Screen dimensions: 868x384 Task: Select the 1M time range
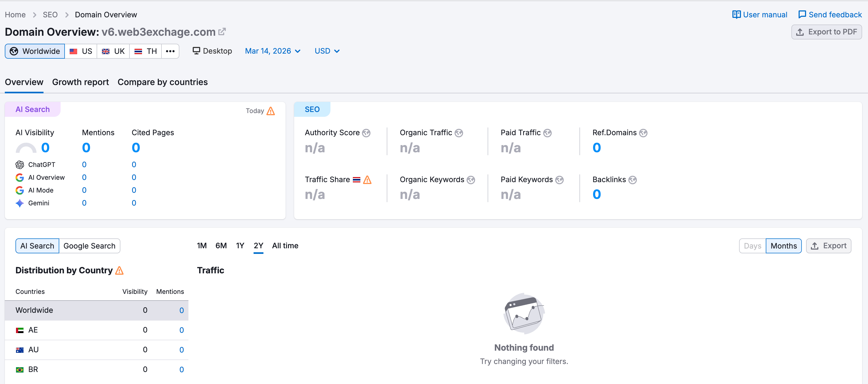point(202,246)
